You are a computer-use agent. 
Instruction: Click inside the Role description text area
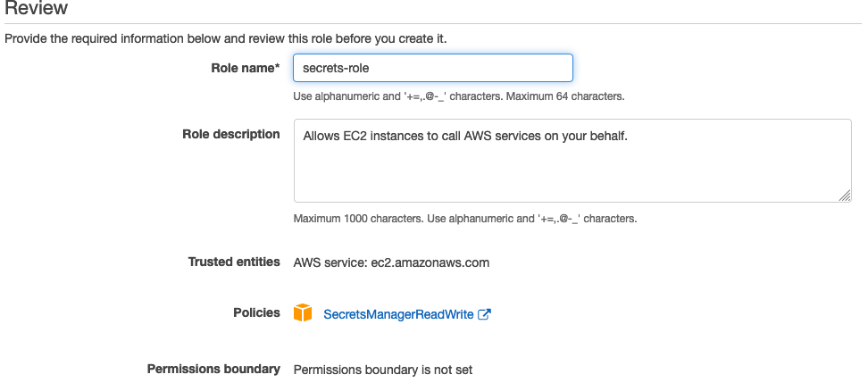tap(572, 161)
